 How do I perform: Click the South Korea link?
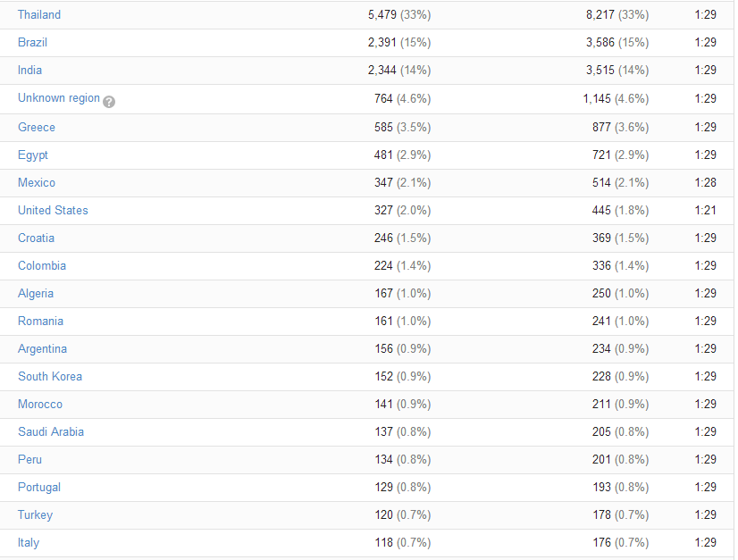pos(50,377)
